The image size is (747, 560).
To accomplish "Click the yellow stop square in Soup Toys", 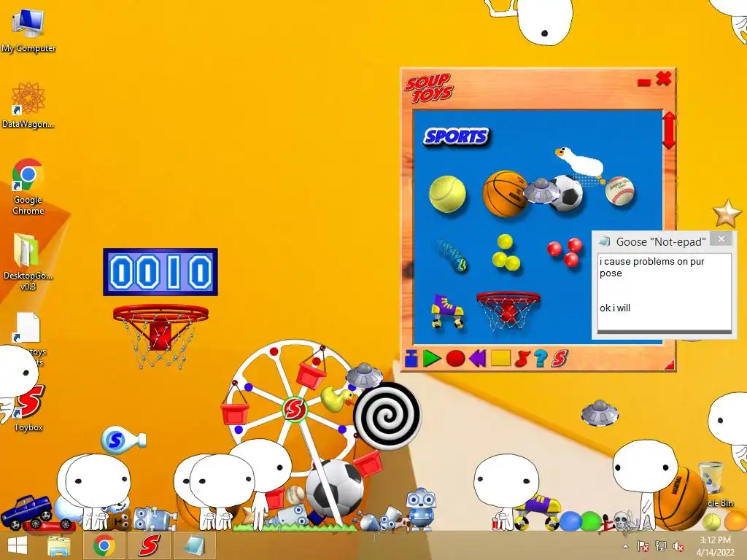I will click(x=500, y=358).
